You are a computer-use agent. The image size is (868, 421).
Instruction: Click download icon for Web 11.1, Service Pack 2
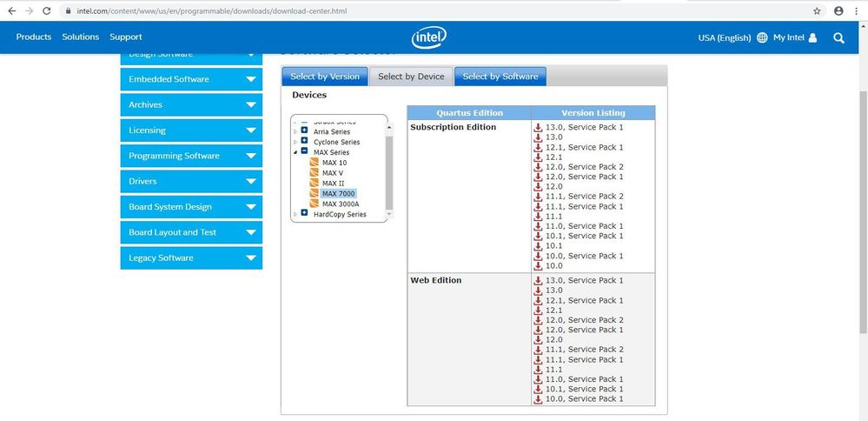point(538,350)
